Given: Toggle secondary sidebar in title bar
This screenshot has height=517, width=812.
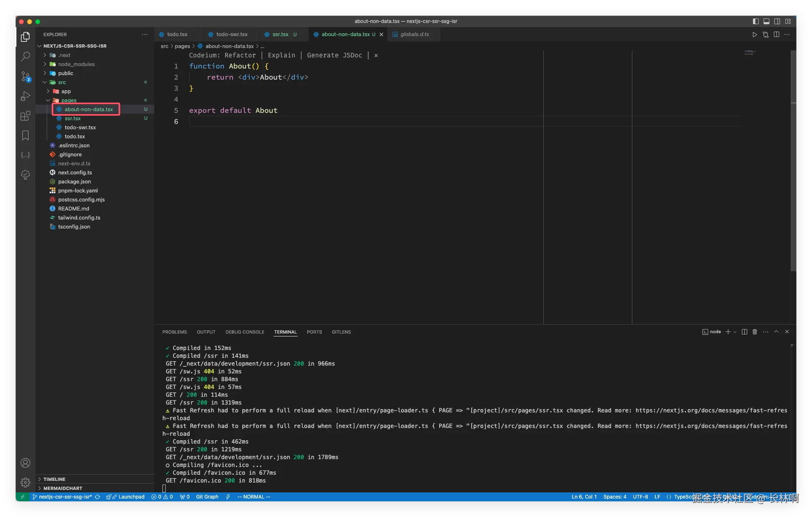Looking at the screenshot, I should 777,21.
